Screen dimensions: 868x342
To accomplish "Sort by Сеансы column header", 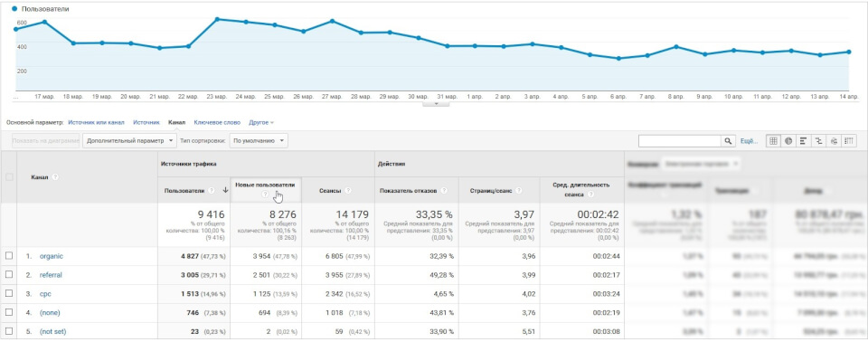I will point(331,190).
